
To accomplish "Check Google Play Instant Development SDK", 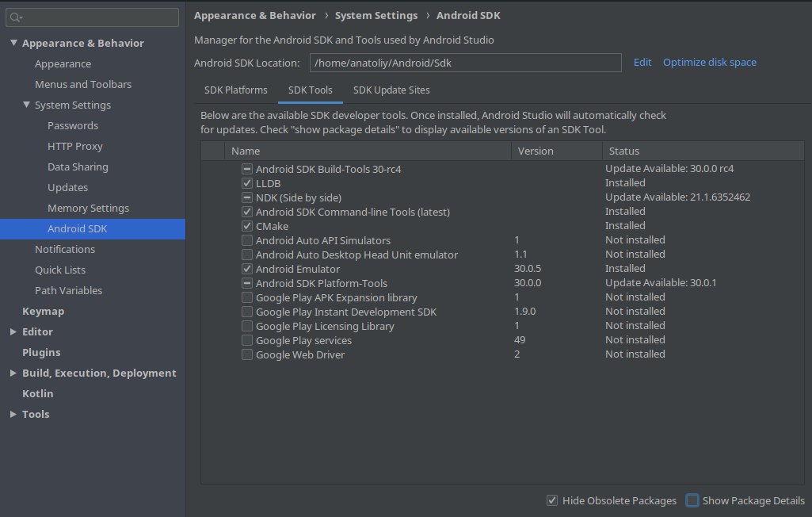I will 247,312.
